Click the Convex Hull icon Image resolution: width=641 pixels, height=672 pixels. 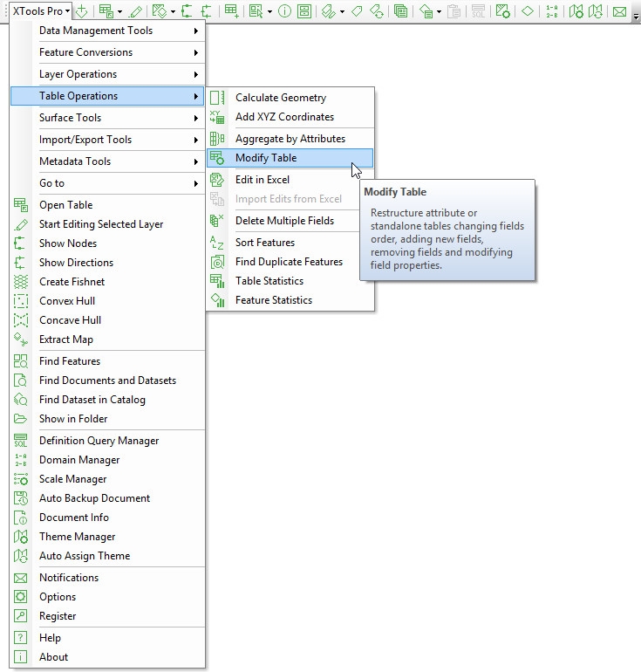coord(21,301)
